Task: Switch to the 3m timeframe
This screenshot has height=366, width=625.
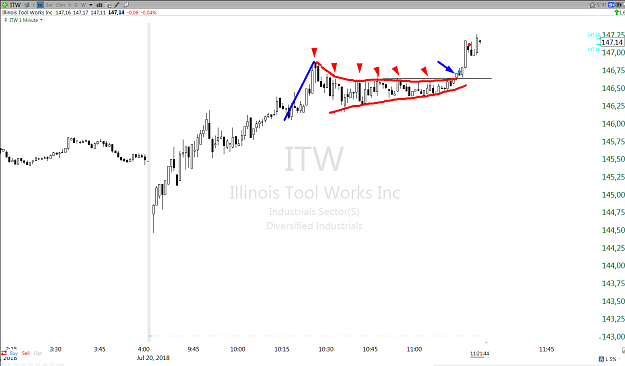Action: 49,5
